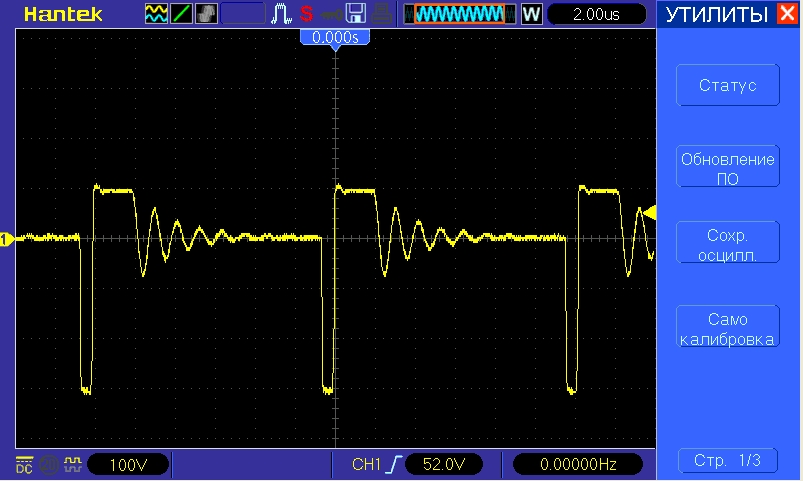Click the waveform memory position bar
803x481 pixels.
tap(460, 14)
